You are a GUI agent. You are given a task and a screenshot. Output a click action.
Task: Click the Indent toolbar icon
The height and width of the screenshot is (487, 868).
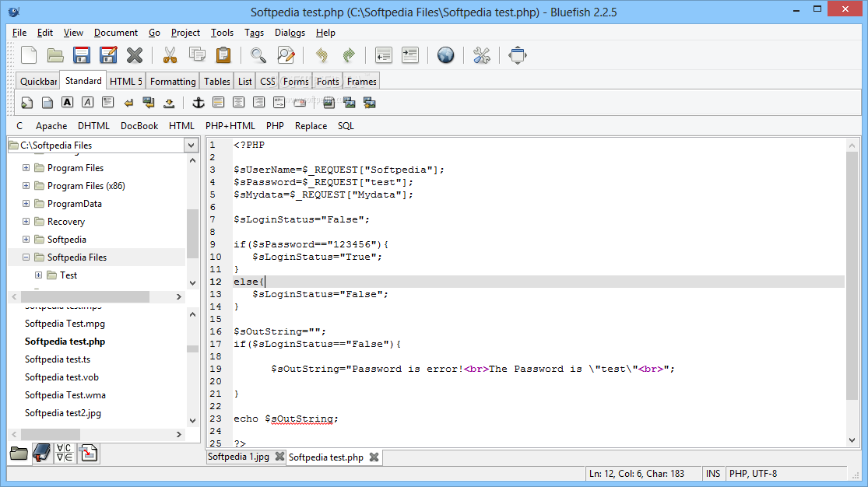[410, 55]
